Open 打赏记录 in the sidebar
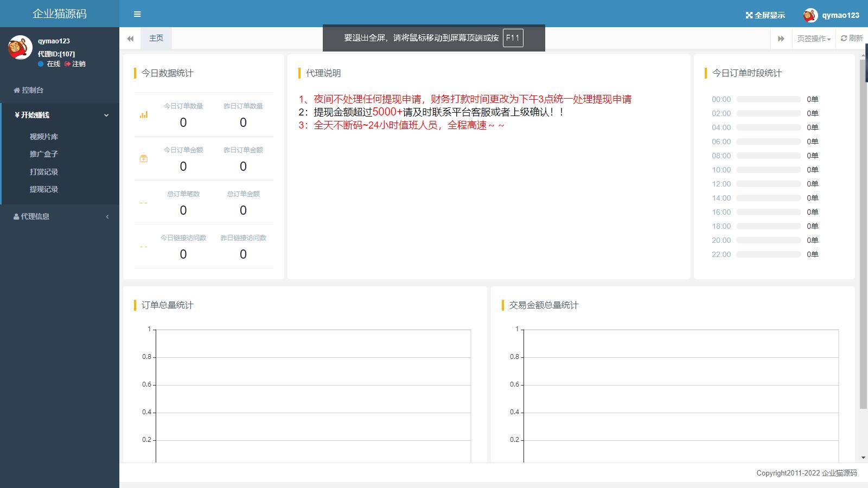The width and height of the screenshot is (868, 488). pyautogui.click(x=44, y=172)
